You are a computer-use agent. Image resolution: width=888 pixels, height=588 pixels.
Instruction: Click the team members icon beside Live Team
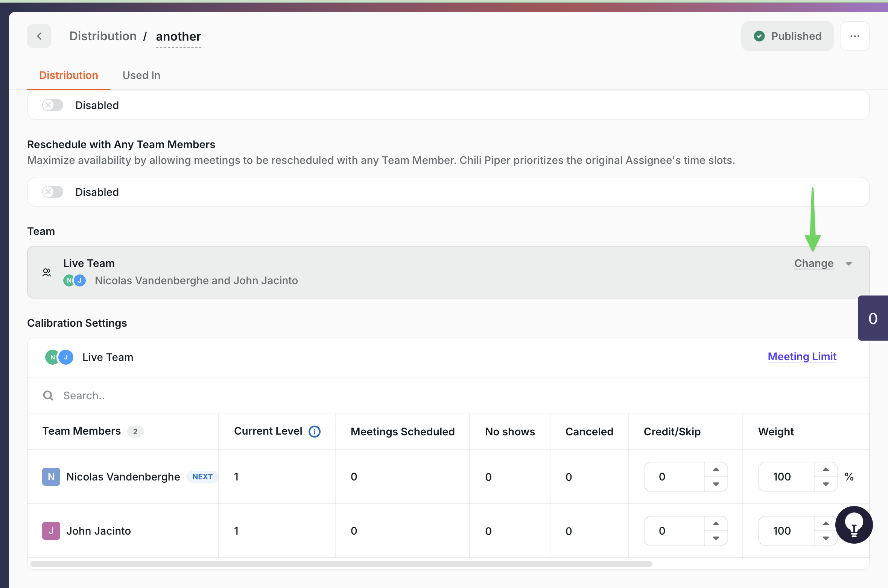pos(47,273)
